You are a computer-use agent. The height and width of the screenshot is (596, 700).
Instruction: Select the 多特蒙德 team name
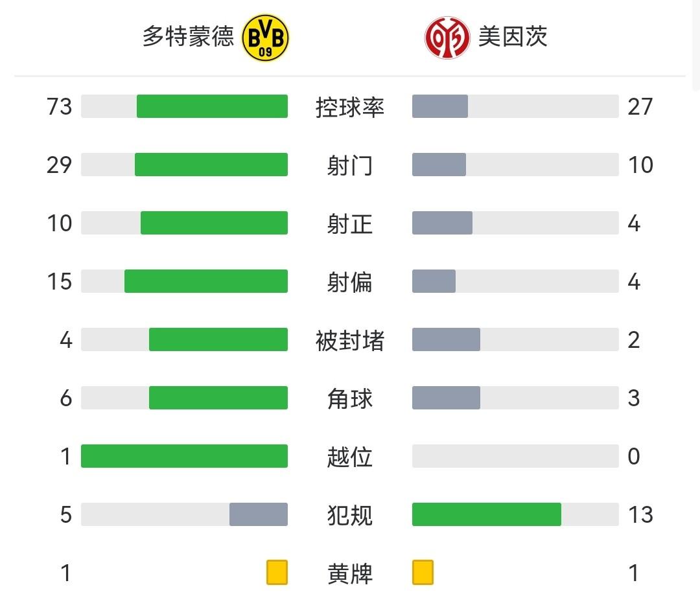188,36
